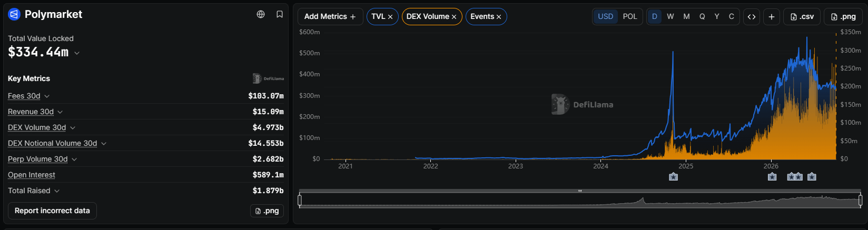
Task: Bookmark Polymarket with the bookmark icon
Action: point(280,14)
